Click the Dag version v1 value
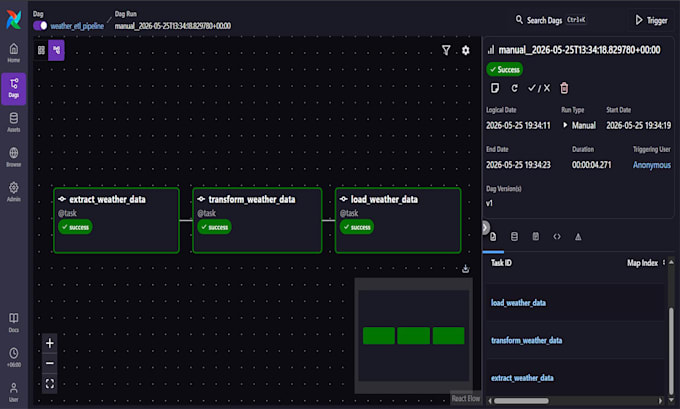The width and height of the screenshot is (680, 409). pos(489,203)
